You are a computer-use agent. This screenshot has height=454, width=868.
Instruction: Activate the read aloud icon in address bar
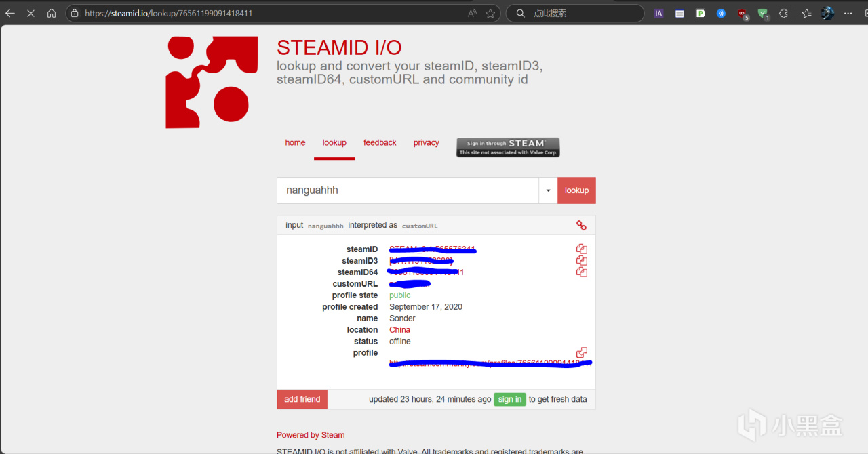pos(472,13)
